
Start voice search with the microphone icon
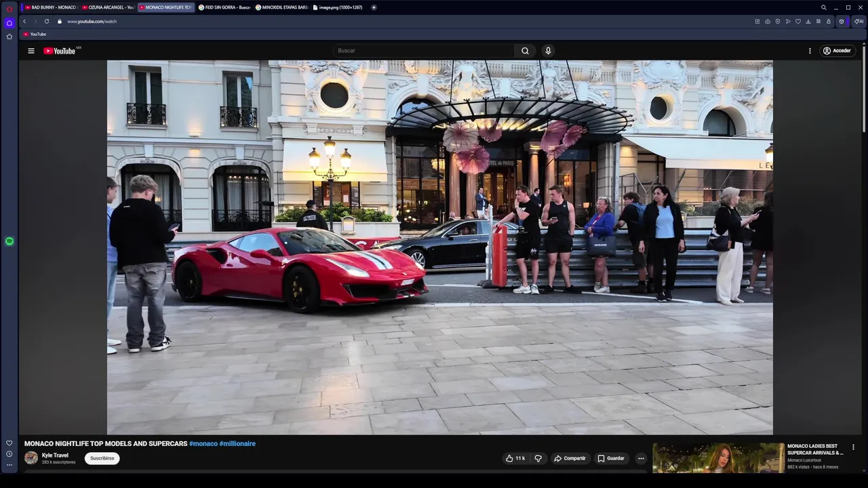coord(548,51)
